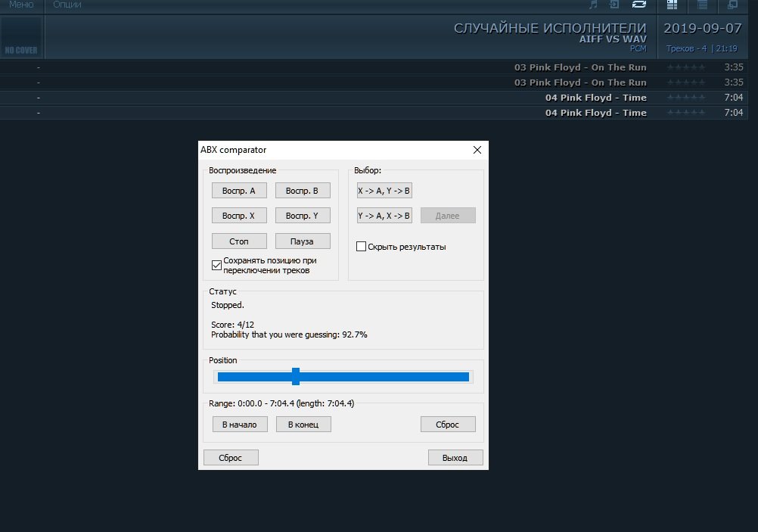Click the star rating on the first On The Run row

[x=686, y=67]
